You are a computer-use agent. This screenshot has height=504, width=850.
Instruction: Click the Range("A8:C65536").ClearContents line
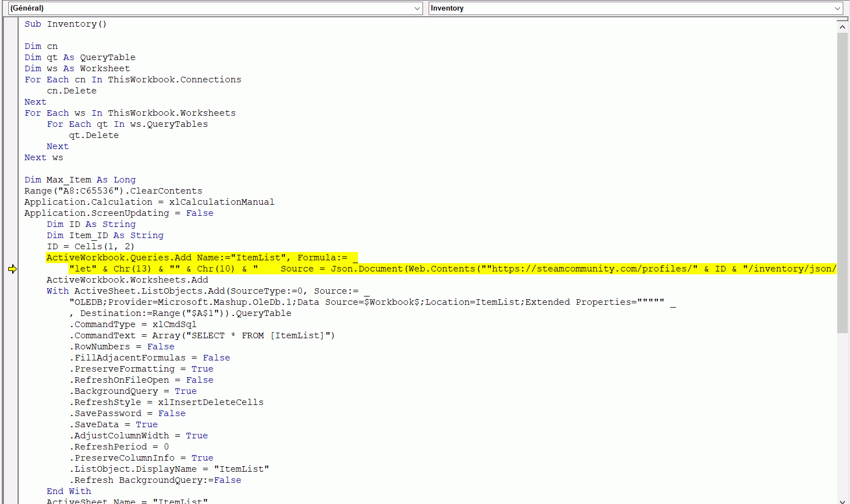tap(113, 191)
